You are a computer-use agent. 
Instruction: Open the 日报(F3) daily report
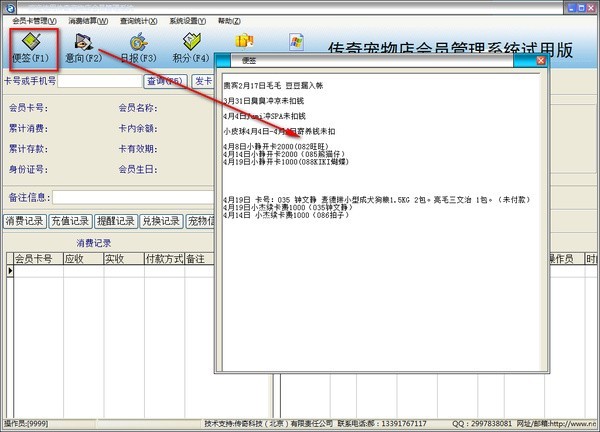coord(139,49)
